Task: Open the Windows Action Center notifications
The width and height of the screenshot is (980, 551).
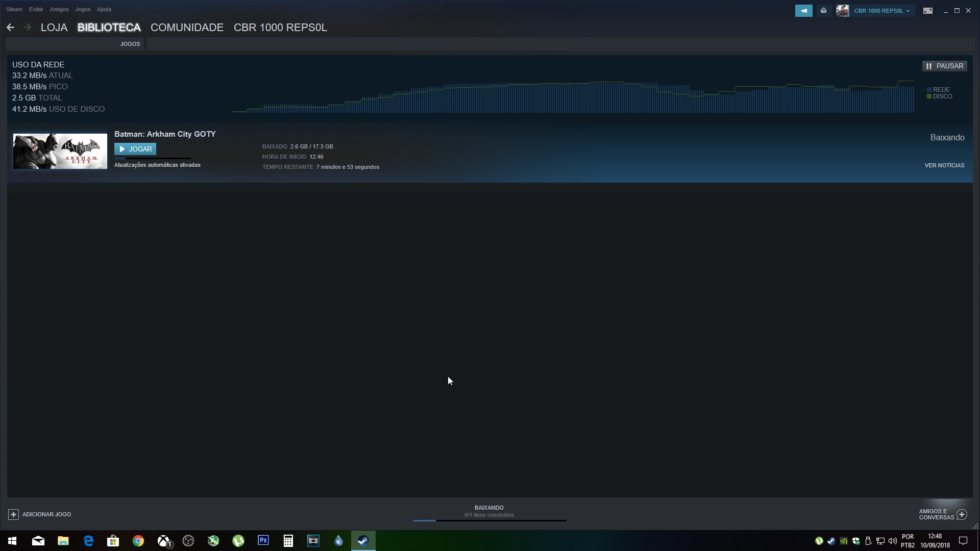Action: 963,541
